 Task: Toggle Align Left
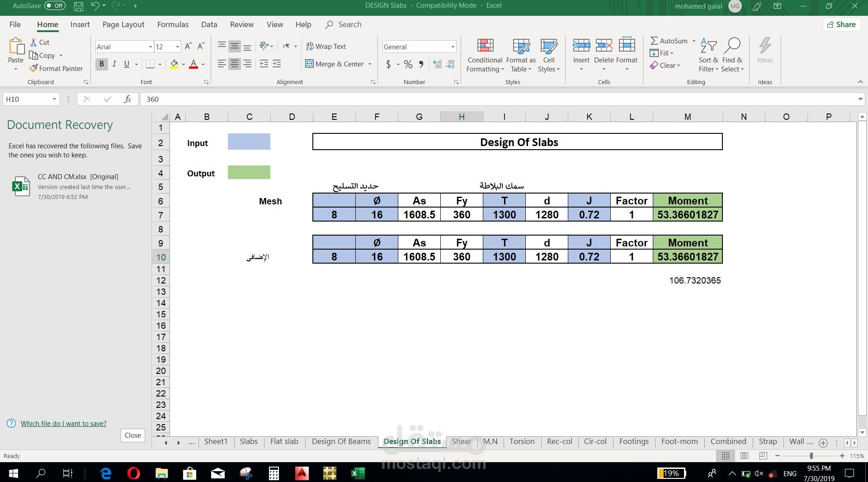pyautogui.click(x=222, y=64)
